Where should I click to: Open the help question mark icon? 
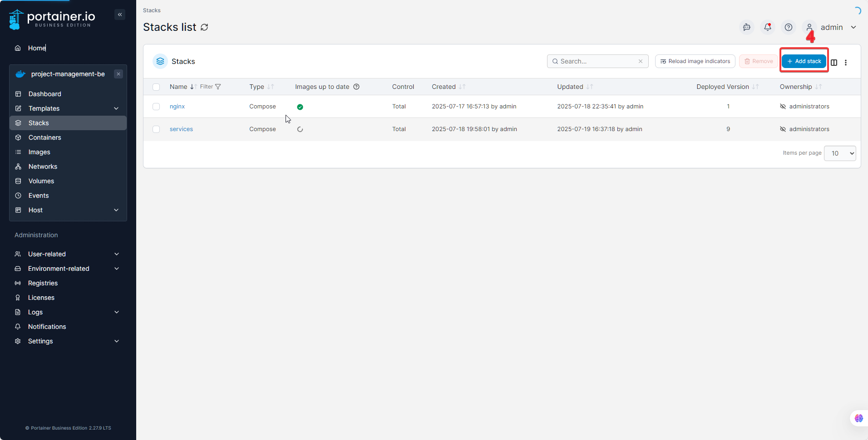789,27
